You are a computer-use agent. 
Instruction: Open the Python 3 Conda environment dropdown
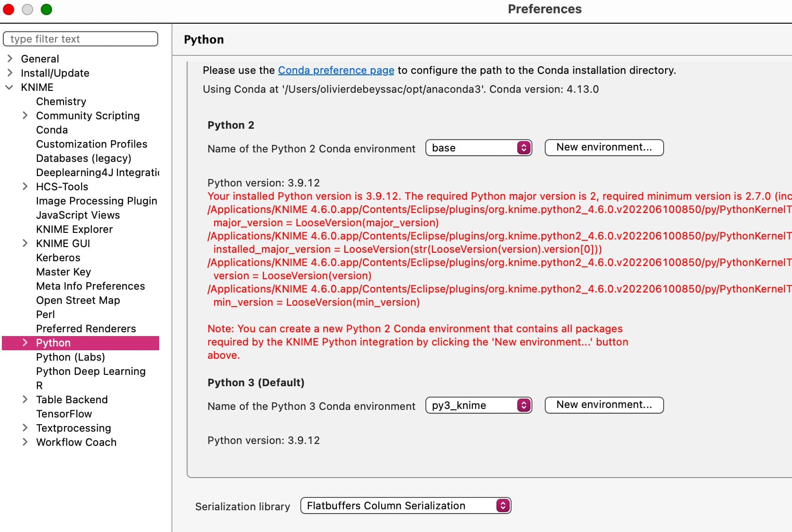478,405
